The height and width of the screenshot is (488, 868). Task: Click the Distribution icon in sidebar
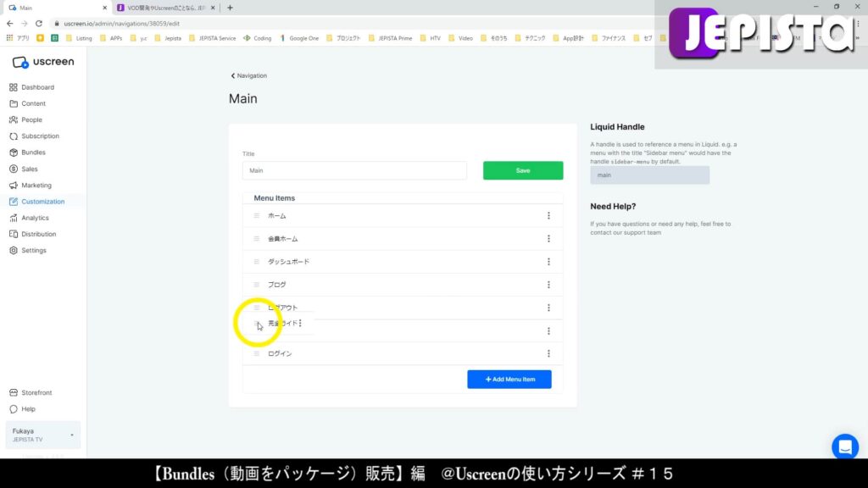[x=14, y=234]
